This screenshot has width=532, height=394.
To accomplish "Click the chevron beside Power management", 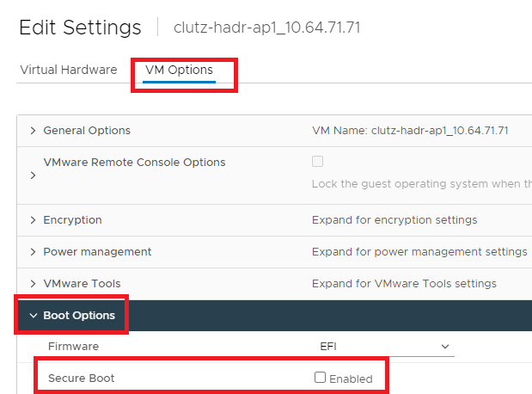I will [x=33, y=252].
